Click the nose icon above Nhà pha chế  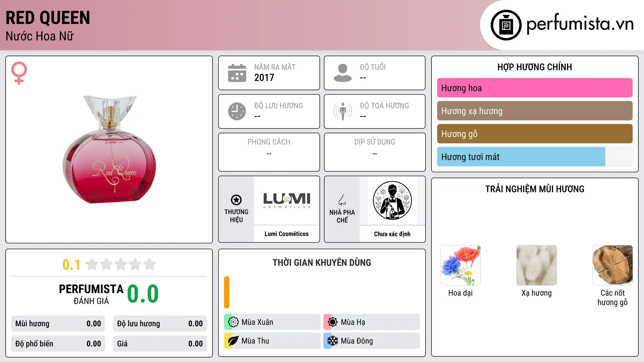tap(342, 200)
